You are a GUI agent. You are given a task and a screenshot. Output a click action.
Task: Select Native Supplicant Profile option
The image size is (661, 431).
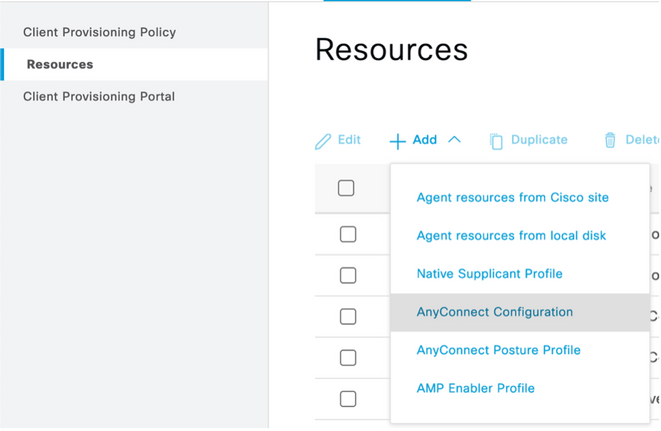489,274
